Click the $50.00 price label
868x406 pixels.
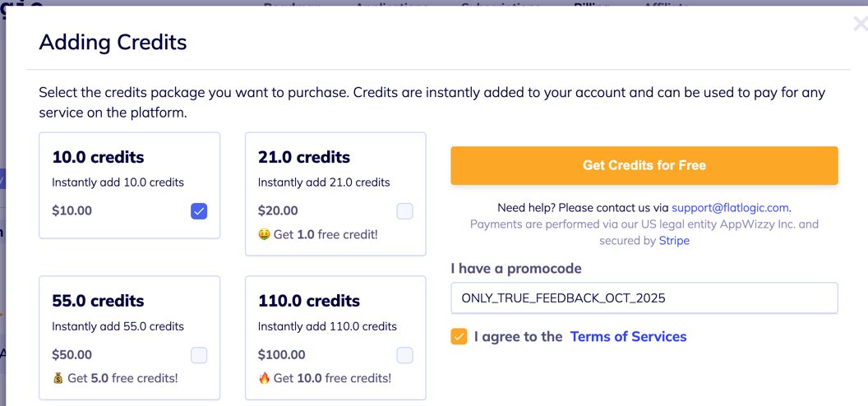[x=72, y=355]
